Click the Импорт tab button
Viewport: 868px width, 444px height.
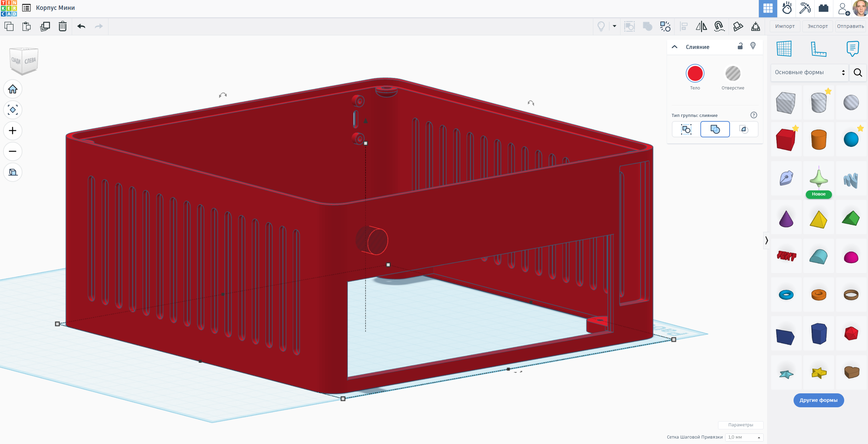[785, 26]
